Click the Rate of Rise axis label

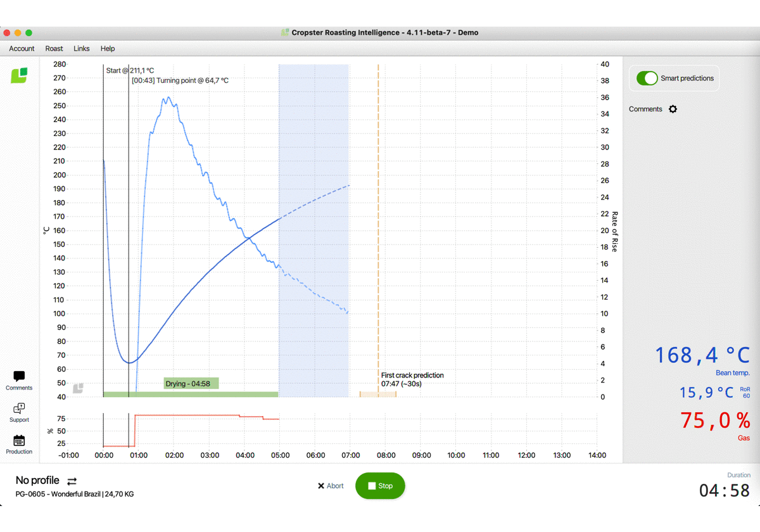(x=614, y=232)
